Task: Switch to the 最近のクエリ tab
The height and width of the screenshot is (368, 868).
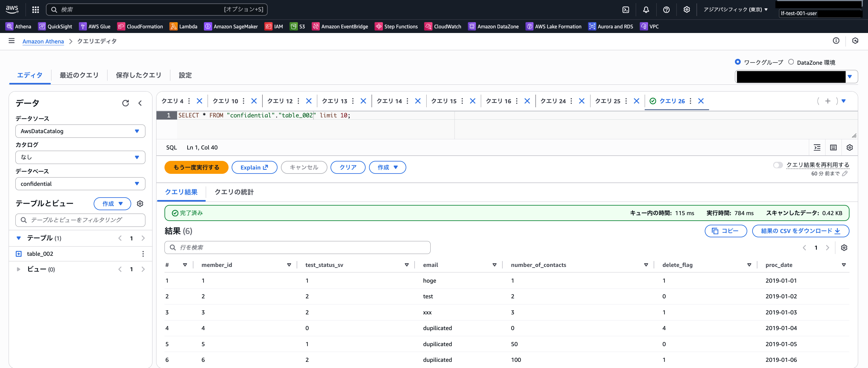Action: [79, 75]
